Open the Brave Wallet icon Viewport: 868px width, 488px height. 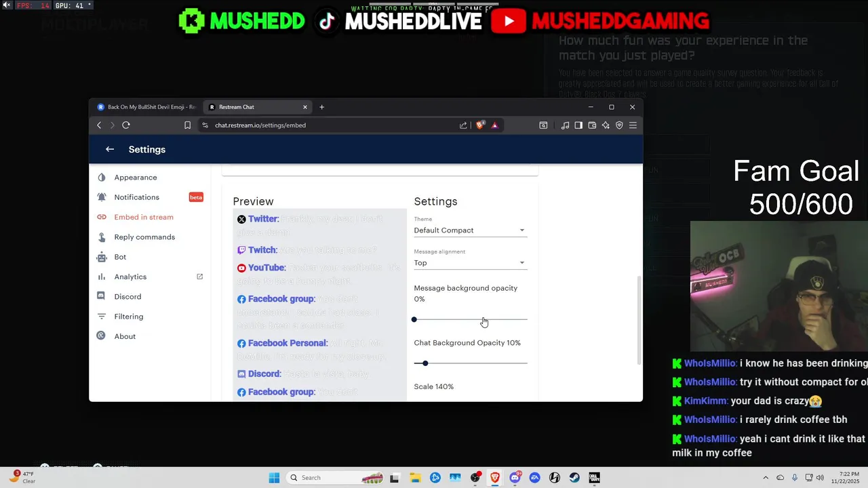(592, 125)
